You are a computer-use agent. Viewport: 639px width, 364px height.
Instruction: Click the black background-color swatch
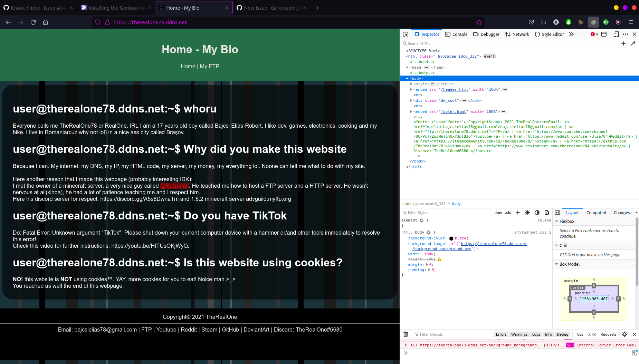[451, 238]
